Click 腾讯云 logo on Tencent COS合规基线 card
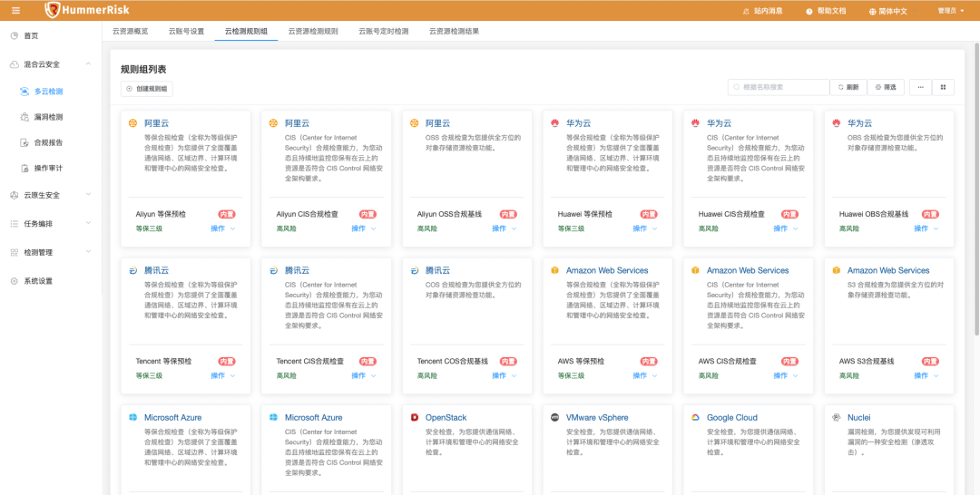 414,270
